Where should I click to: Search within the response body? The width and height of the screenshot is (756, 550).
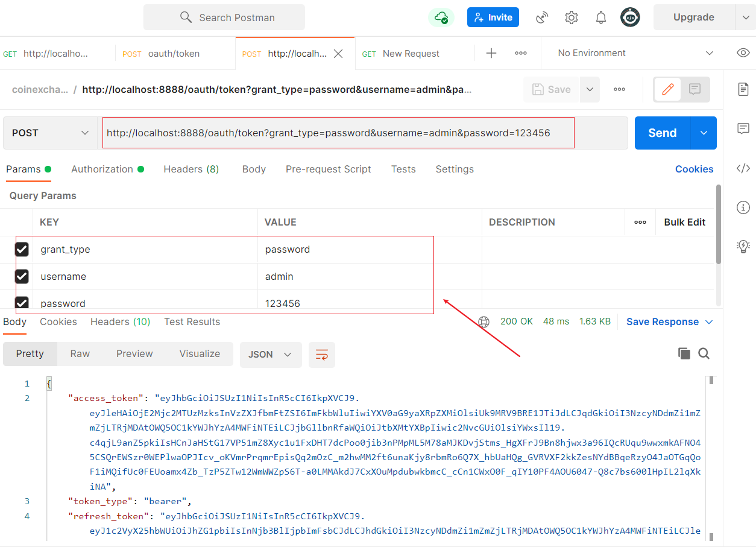(704, 354)
